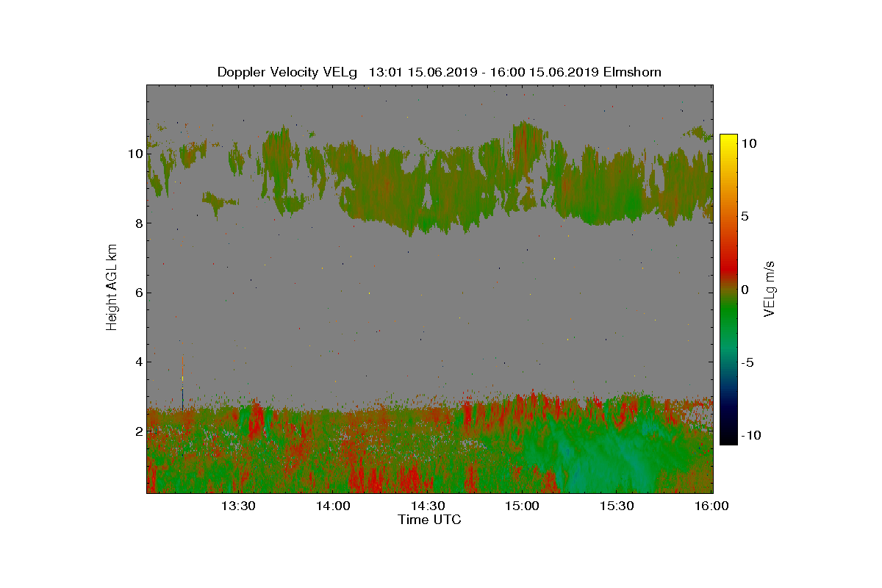This screenshot has width=882, height=588.
Task: Click the dark bottom of the colorbar
Action: coord(728,437)
